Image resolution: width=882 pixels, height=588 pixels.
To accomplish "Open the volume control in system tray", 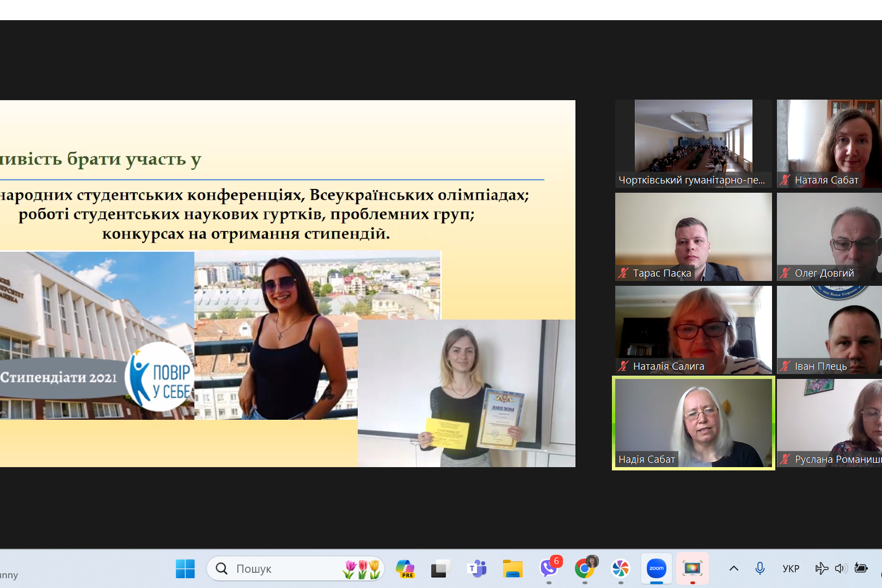I will pyautogui.click(x=841, y=569).
